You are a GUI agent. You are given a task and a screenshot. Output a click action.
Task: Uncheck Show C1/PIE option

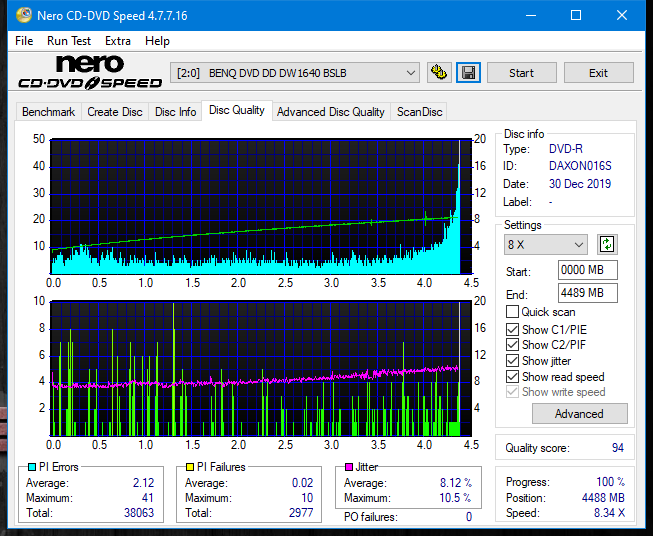click(512, 330)
